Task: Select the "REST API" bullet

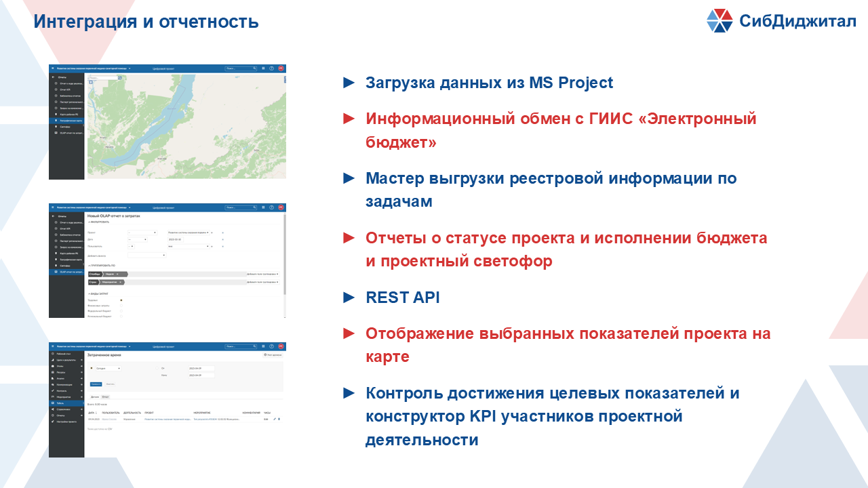Action: 402,298
